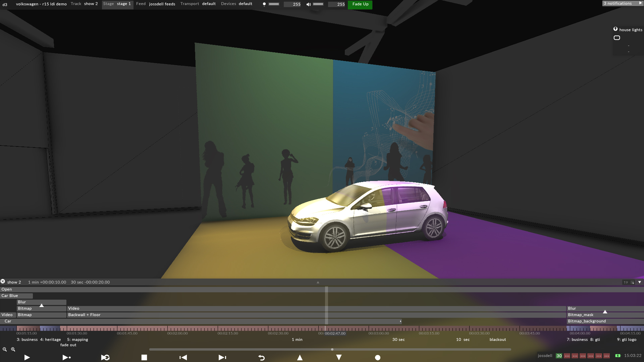Zoom in the timeline with the plus magnifier
The height and width of the screenshot is (362, 644).
click(x=13, y=349)
